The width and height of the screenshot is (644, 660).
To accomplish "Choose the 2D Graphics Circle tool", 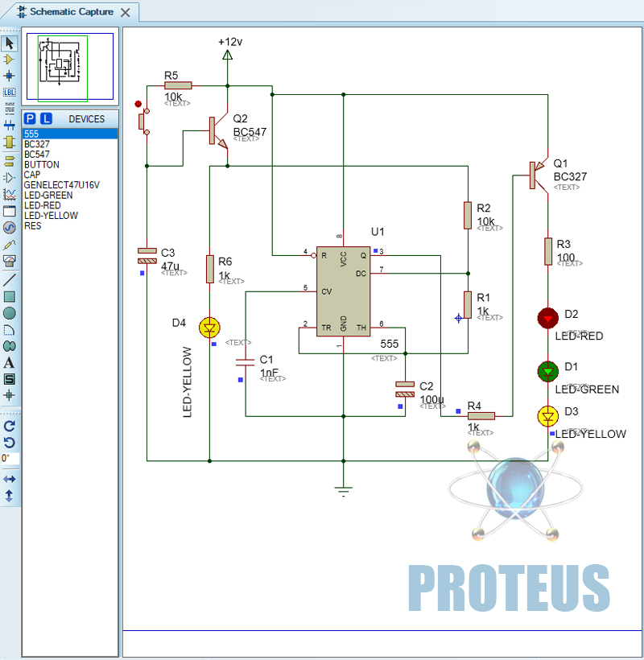I will 10,312.
